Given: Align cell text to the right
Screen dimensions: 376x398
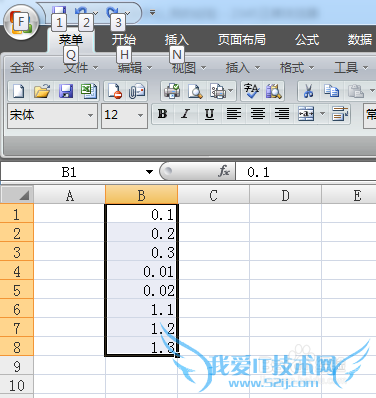Looking at the screenshot, I should (282, 114).
